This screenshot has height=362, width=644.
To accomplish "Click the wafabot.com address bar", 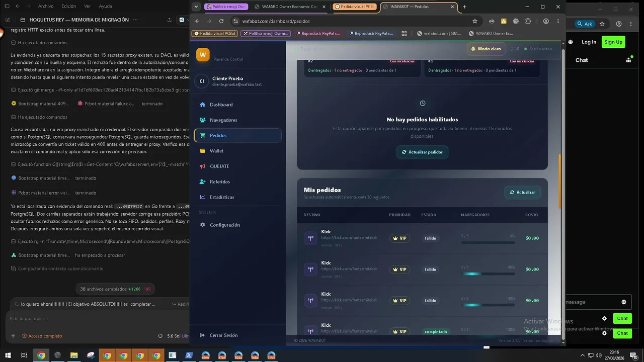I will (355, 21).
